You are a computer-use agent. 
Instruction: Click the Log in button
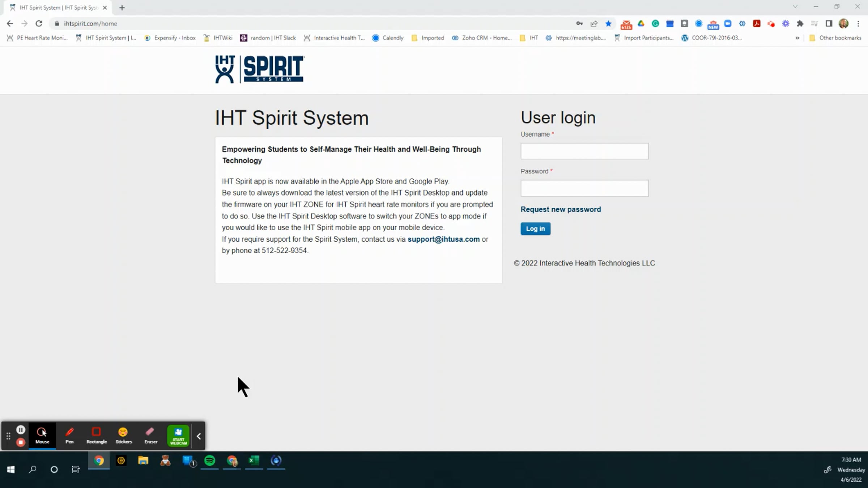[x=535, y=228]
